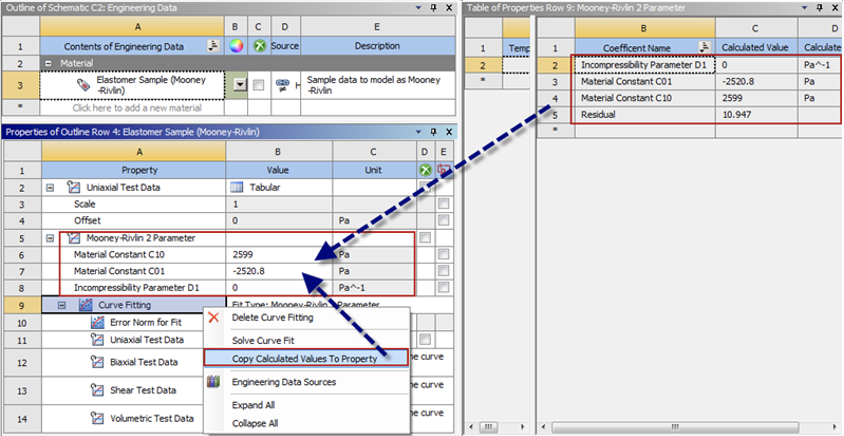Image resolution: width=844 pixels, height=436 pixels.
Task: Click the Property column header
Action: click(133, 170)
